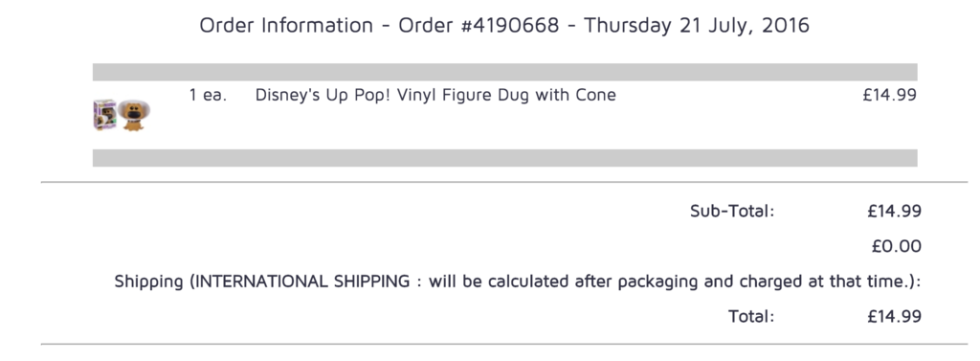Click the divider line below the Total
Viewport: 980px width, 361px height.
click(x=504, y=344)
